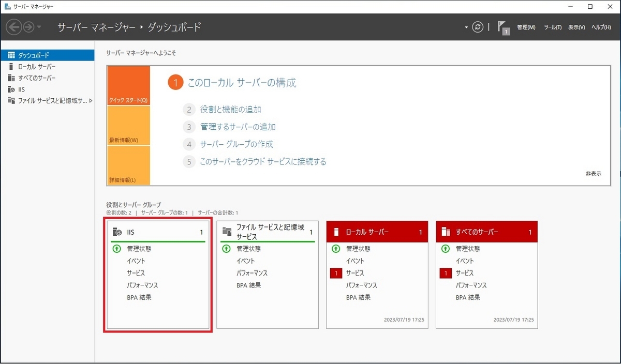The width and height of the screenshot is (621, 364).
Task: Open BPA 結果 in the ファイル サービス tile
Action: (249, 285)
